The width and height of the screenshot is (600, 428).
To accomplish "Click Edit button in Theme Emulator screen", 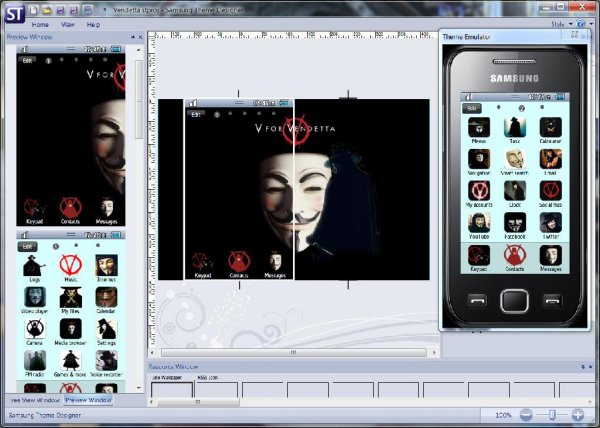I will point(471,108).
